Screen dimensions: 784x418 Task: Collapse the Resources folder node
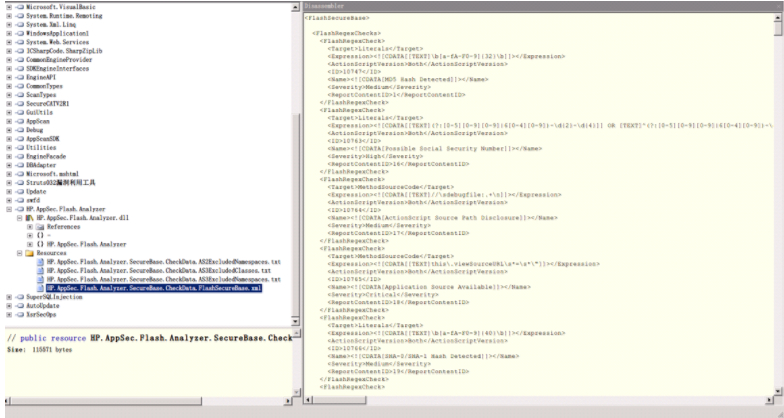pyautogui.click(x=20, y=253)
